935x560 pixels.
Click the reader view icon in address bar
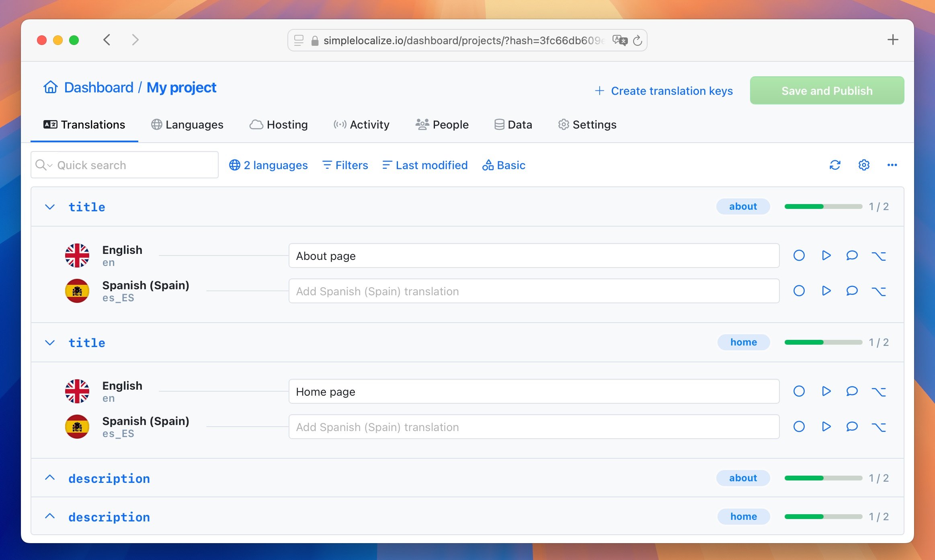click(x=299, y=40)
